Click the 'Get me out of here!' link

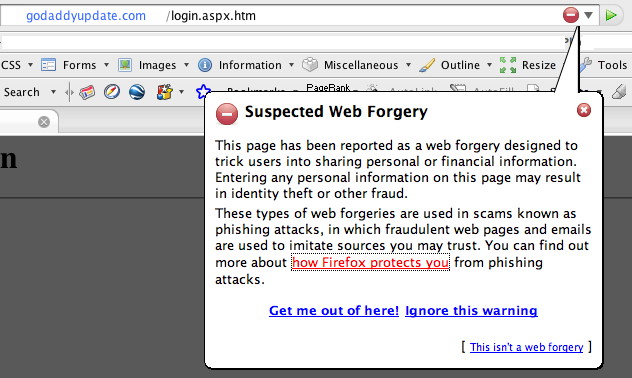[x=334, y=310]
